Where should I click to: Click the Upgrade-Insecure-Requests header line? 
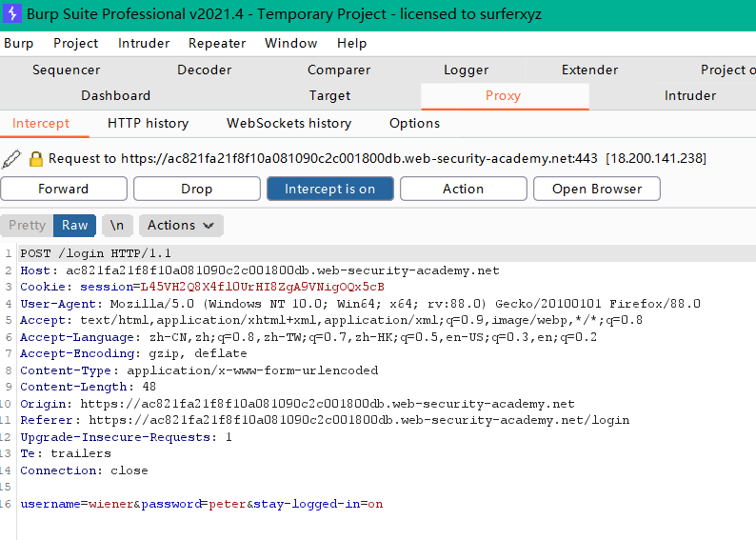(126, 437)
